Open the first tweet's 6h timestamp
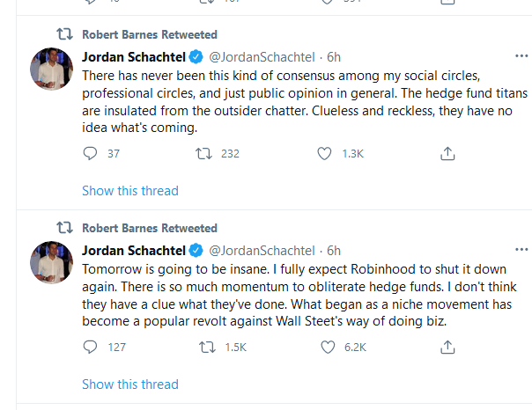This screenshot has height=410, width=532. (334, 57)
